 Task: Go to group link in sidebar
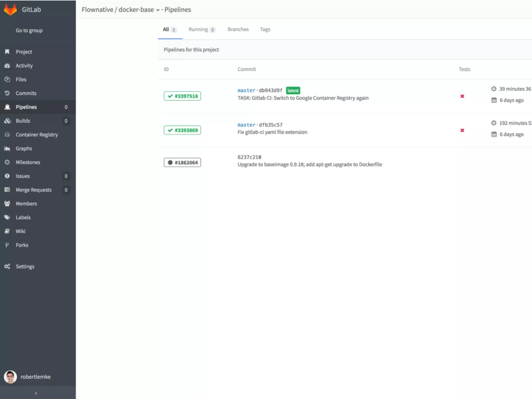[x=29, y=30]
